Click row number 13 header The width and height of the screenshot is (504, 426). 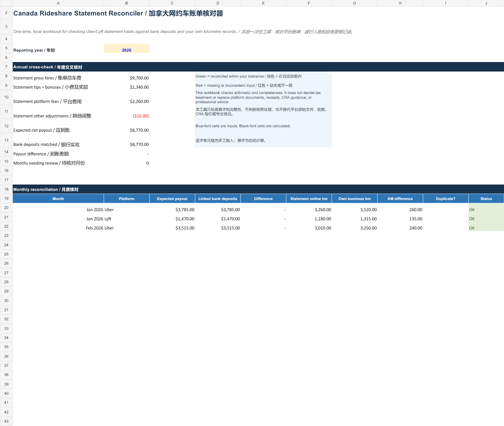tap(6, 140)
